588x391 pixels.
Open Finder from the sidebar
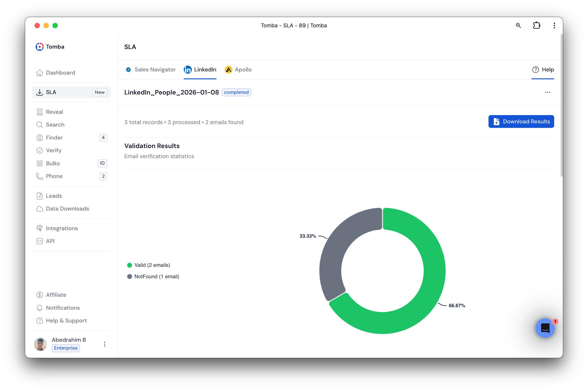pos(54,138)
